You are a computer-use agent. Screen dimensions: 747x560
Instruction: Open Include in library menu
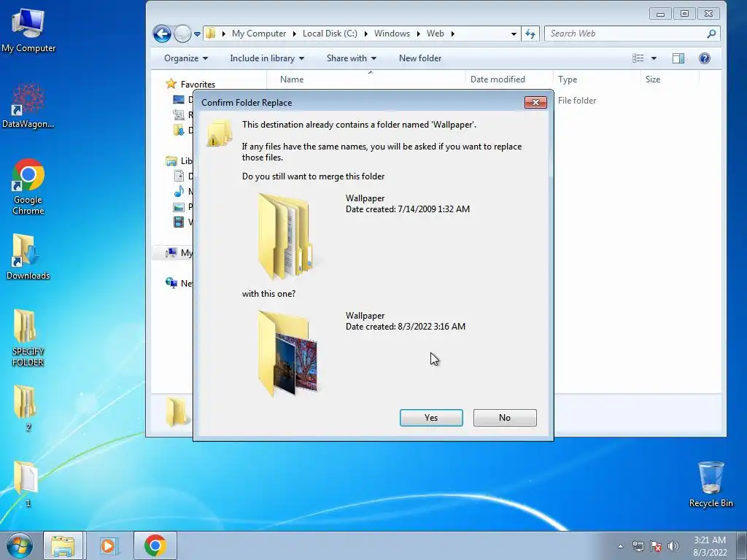267,58
